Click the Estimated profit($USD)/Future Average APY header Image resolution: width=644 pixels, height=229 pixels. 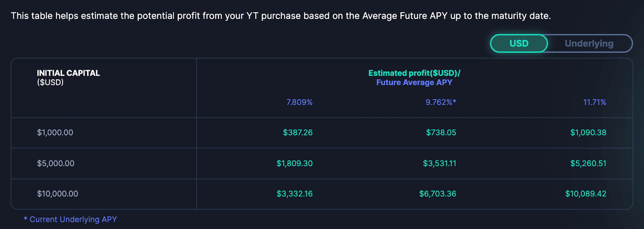[414, 78]
